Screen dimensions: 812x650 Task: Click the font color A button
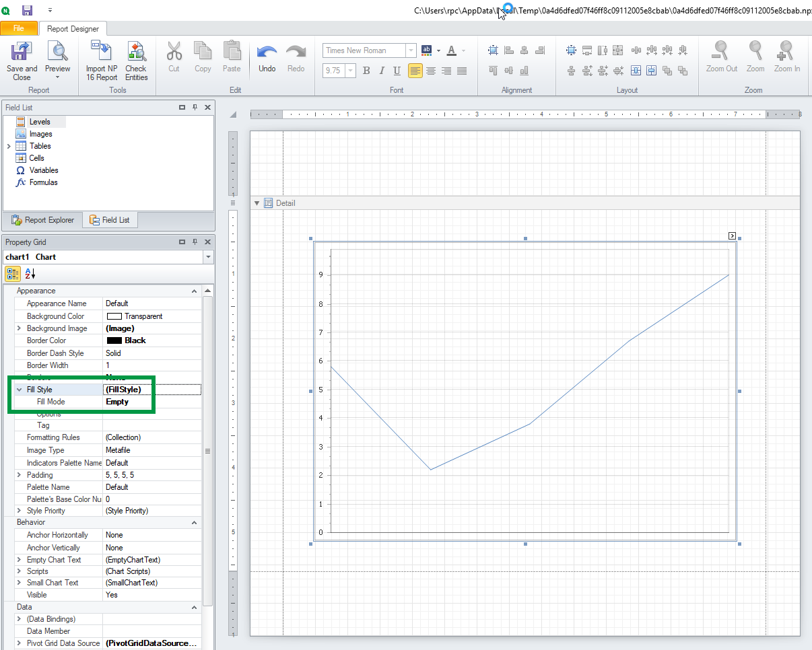pos(452,50)
